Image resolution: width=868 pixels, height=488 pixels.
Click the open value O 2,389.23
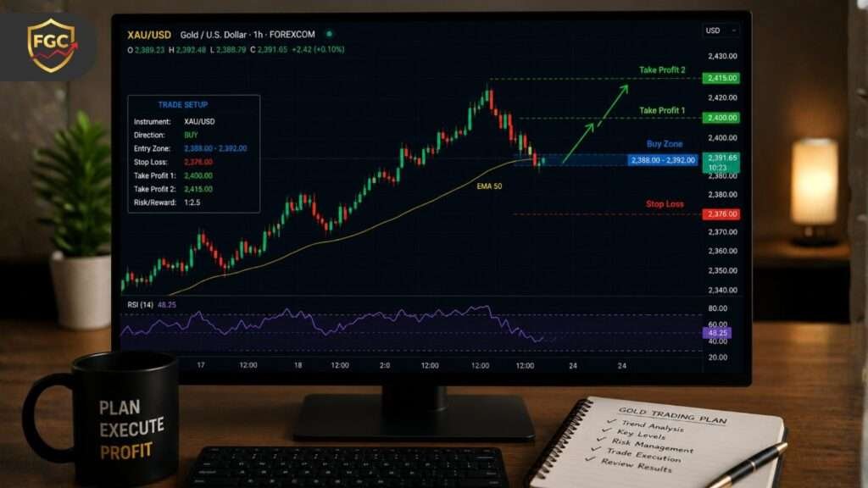click(x=146, y=50)
